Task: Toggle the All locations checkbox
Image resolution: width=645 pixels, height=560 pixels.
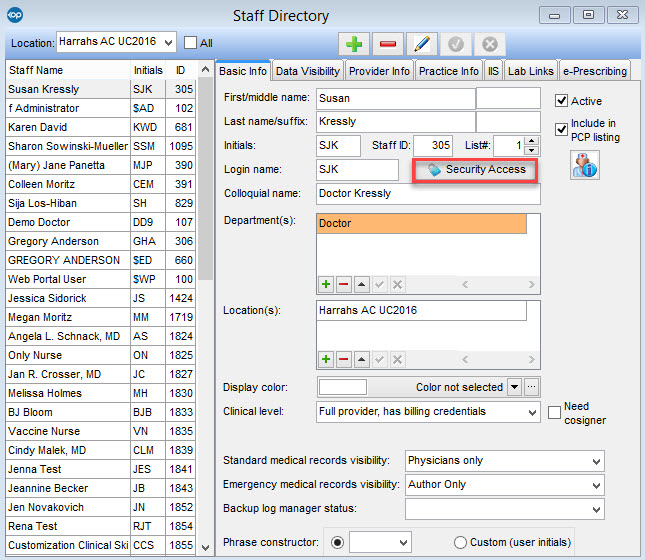Action: [x=190, y=42]
